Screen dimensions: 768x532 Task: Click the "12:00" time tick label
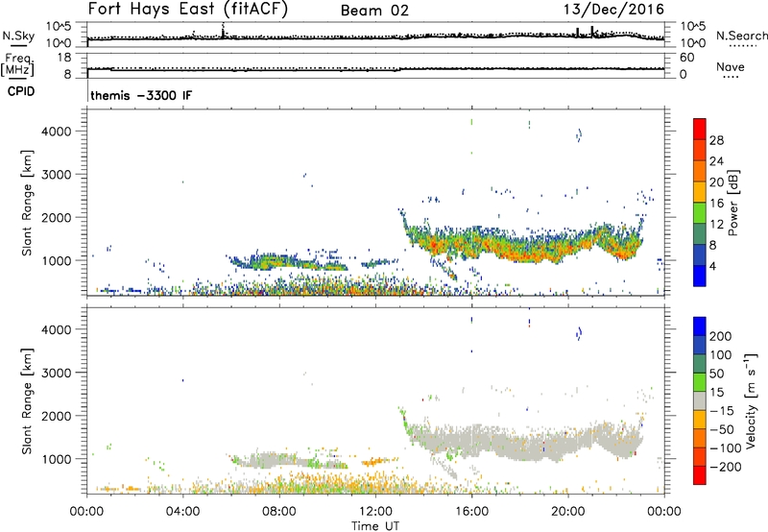(375, 512)
